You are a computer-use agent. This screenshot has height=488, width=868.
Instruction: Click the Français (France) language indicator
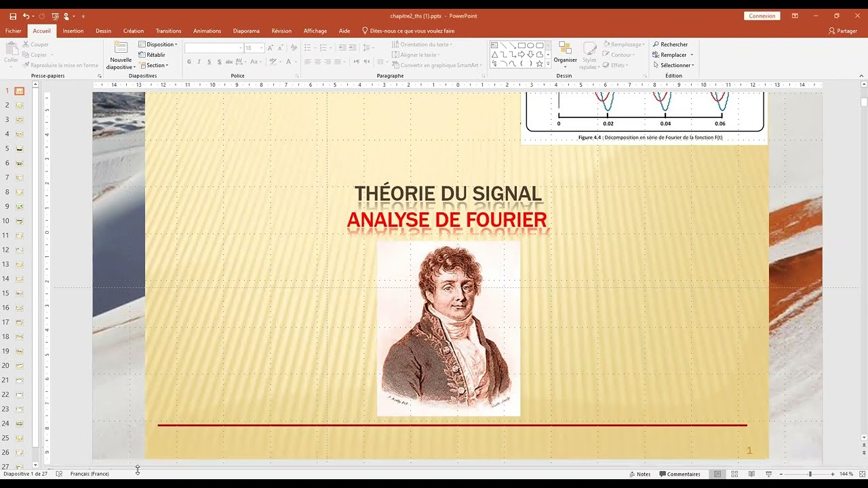click(x=90, y=474)
